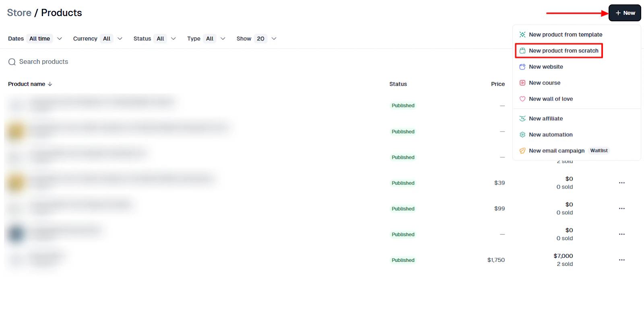Image resolution: width=644 pixels, height=329 pixels.
Task: Choose New wall of love
Action: click(x=577, y=99)
